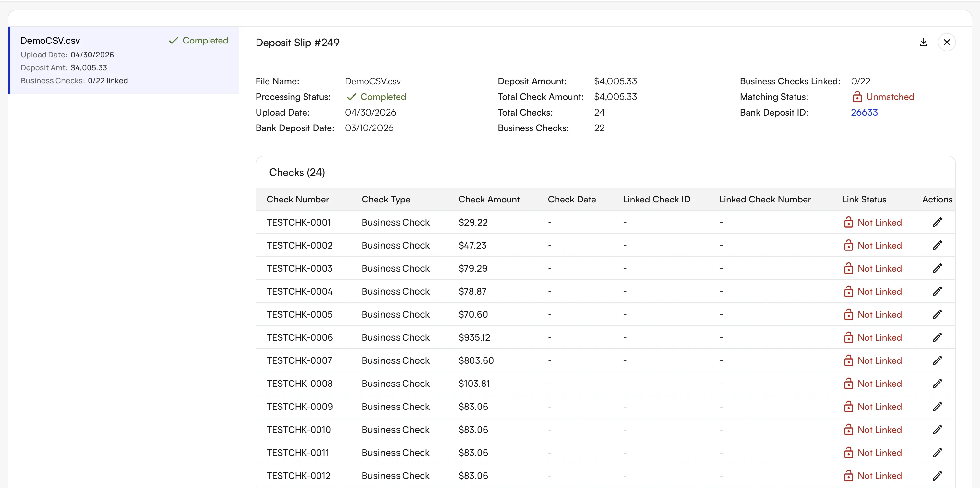Viewport: 980px width, 488px height.
Task: Edit link for check TESTCHK-0007
Action: 938,360
